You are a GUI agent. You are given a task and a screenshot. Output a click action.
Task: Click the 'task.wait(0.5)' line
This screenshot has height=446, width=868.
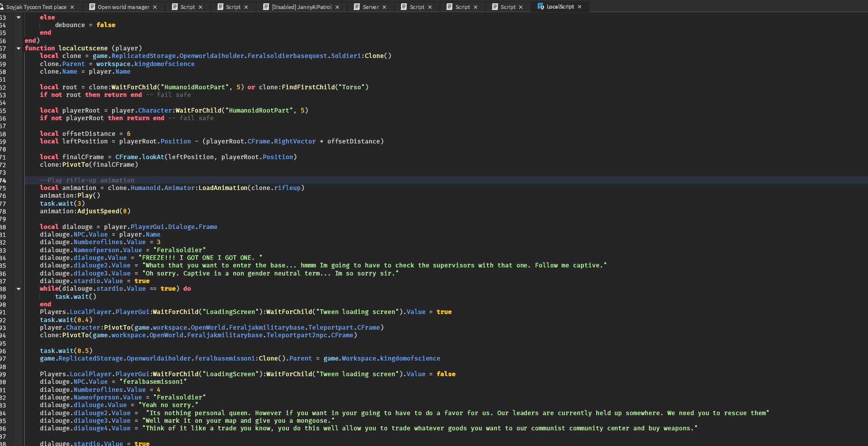pos(66,351)
